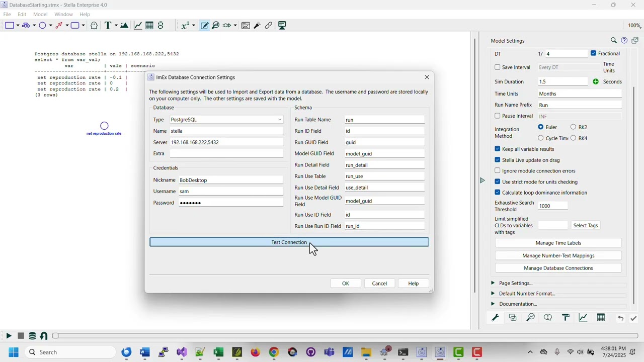644x362 pixels.
Task: Click the Server address input field
Action: point(226,142)
